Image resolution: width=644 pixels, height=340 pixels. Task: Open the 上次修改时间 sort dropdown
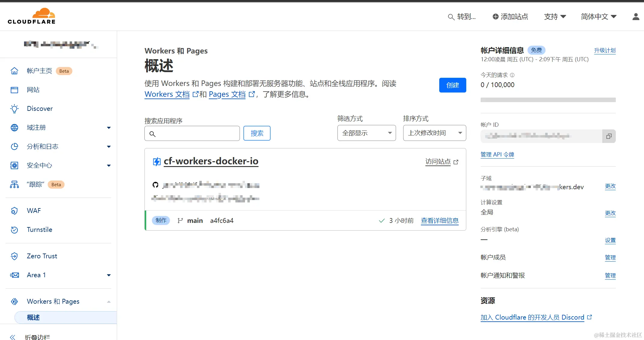pyautogui.click(x=434, y=133)
